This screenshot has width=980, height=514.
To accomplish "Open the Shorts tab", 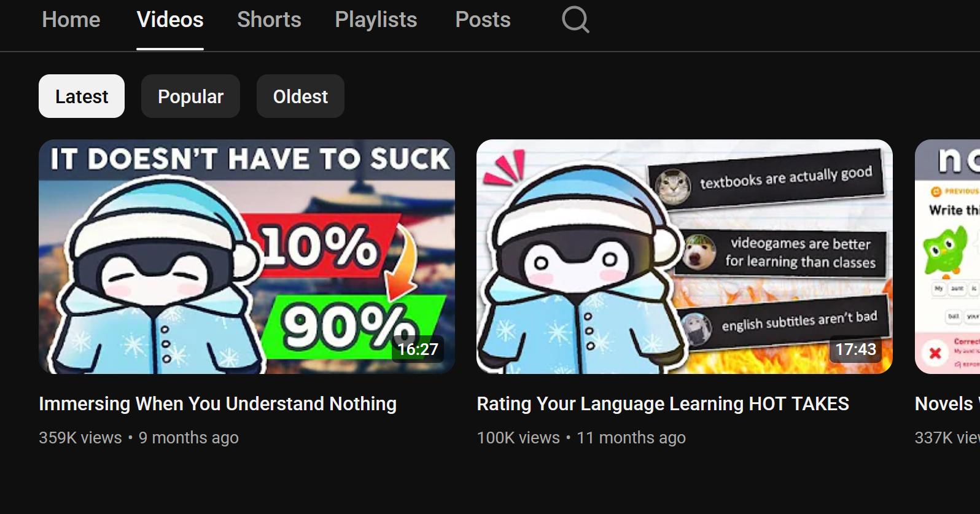I will (269, 20).
